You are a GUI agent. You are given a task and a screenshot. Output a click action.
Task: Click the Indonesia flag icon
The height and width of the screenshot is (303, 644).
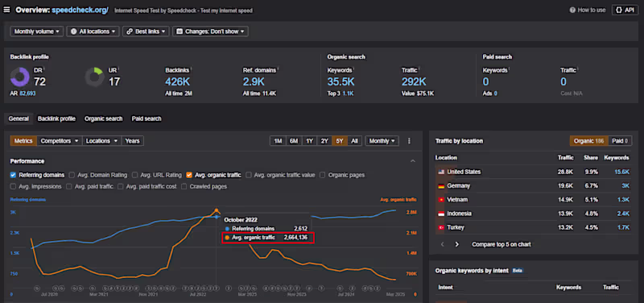[441, 214]
